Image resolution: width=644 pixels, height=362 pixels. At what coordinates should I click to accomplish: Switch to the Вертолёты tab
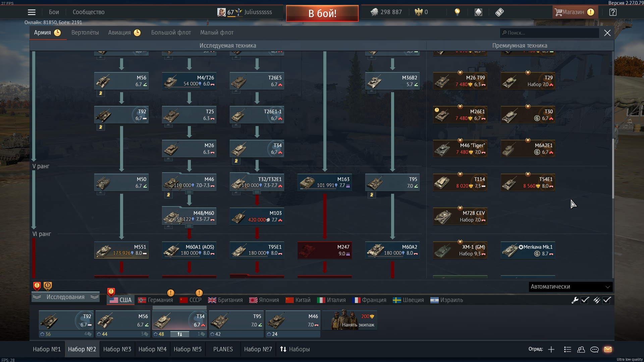click(x=85, y=33)
